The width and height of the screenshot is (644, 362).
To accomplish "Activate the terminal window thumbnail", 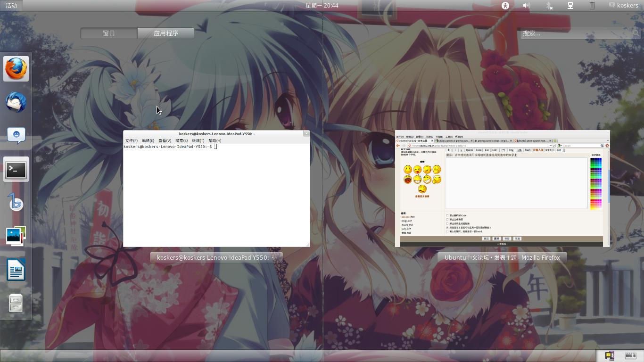I will (216, 189).
